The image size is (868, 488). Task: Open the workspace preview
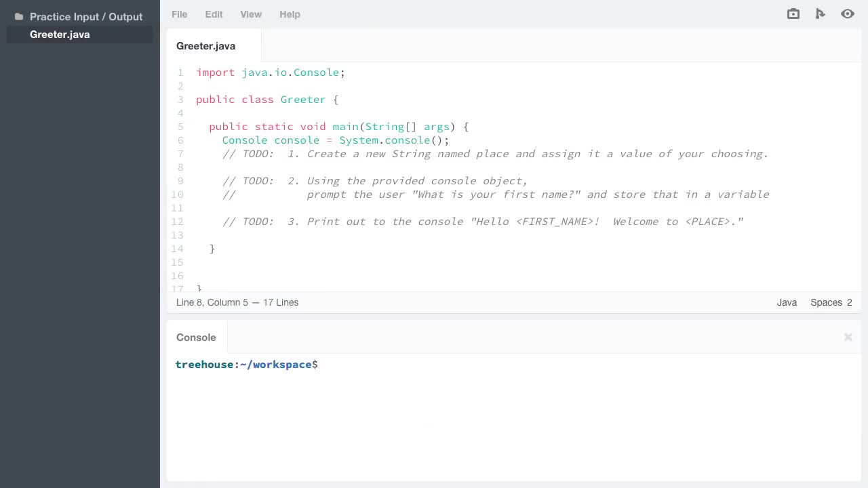click(x=847, y=14)
